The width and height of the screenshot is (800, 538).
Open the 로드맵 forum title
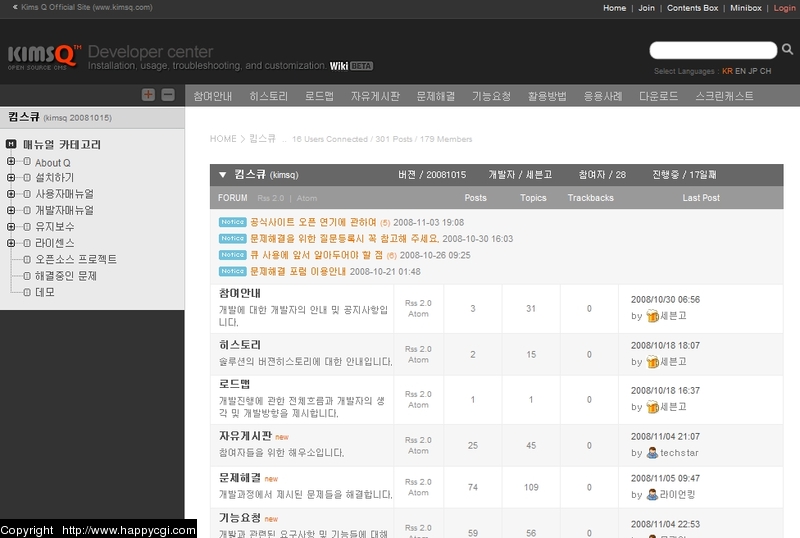[234, 384]
